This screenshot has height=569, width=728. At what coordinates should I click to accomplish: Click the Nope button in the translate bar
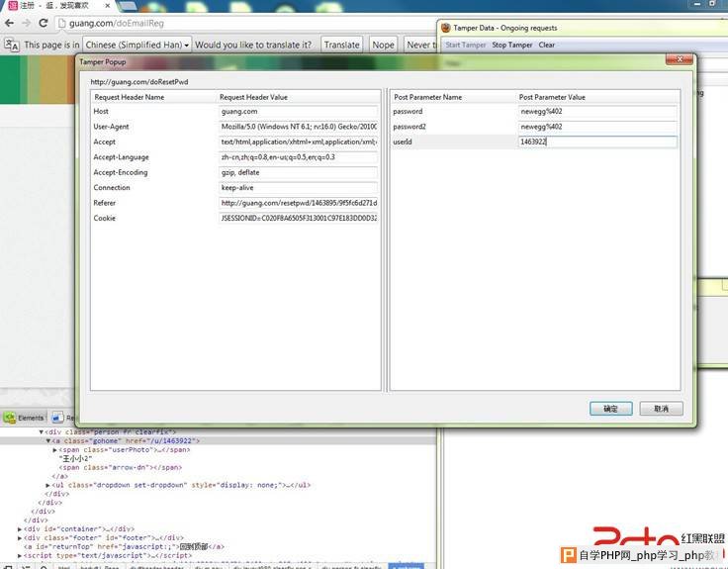383,46
